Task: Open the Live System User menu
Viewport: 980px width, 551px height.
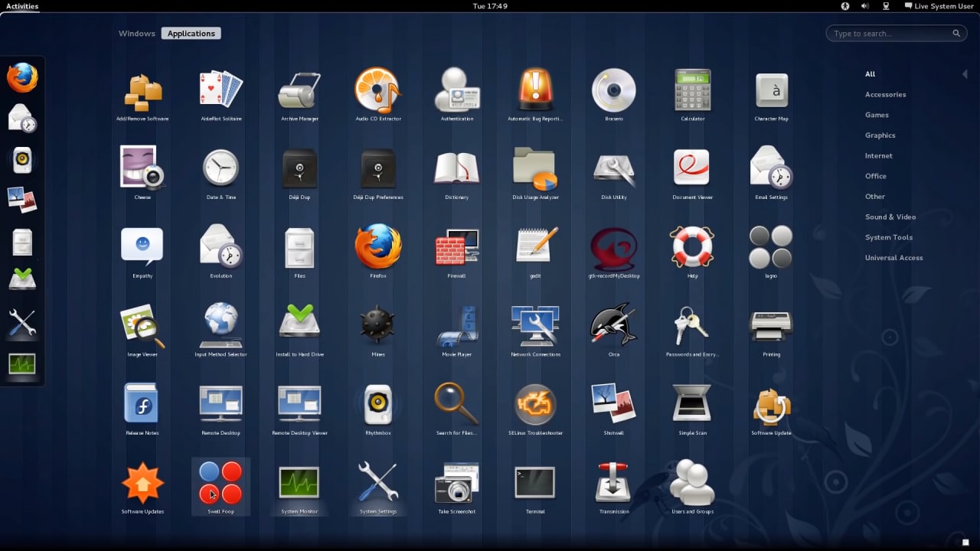Action: 939,6
